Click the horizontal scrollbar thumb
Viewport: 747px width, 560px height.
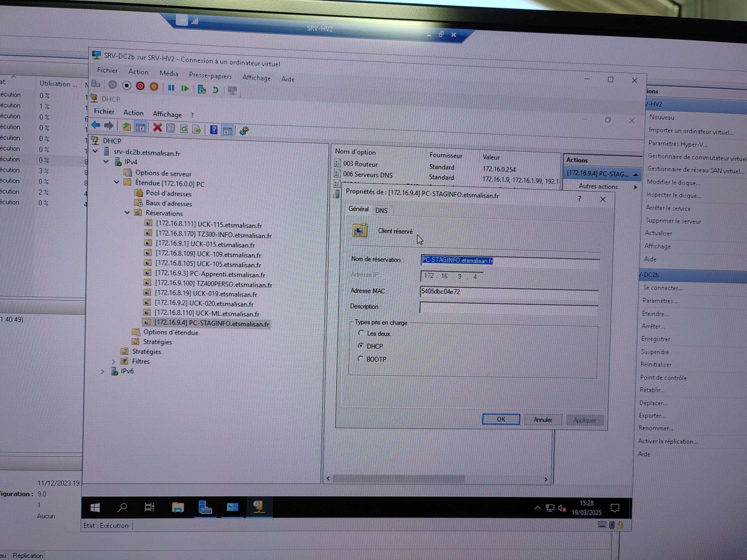[399, 478]
